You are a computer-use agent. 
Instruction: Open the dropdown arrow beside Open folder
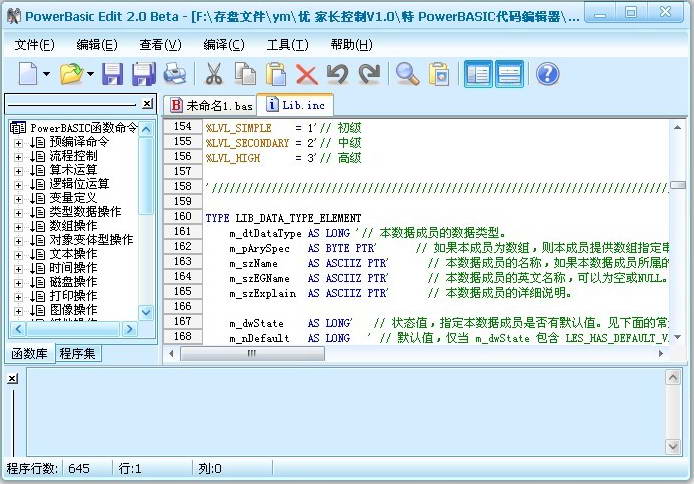pos(90,74)
